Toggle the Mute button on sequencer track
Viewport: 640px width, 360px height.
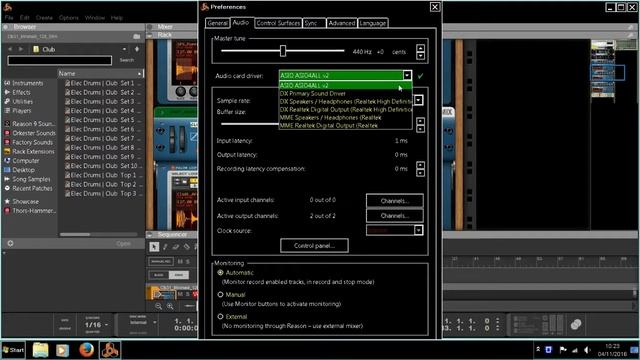point(180,294)
